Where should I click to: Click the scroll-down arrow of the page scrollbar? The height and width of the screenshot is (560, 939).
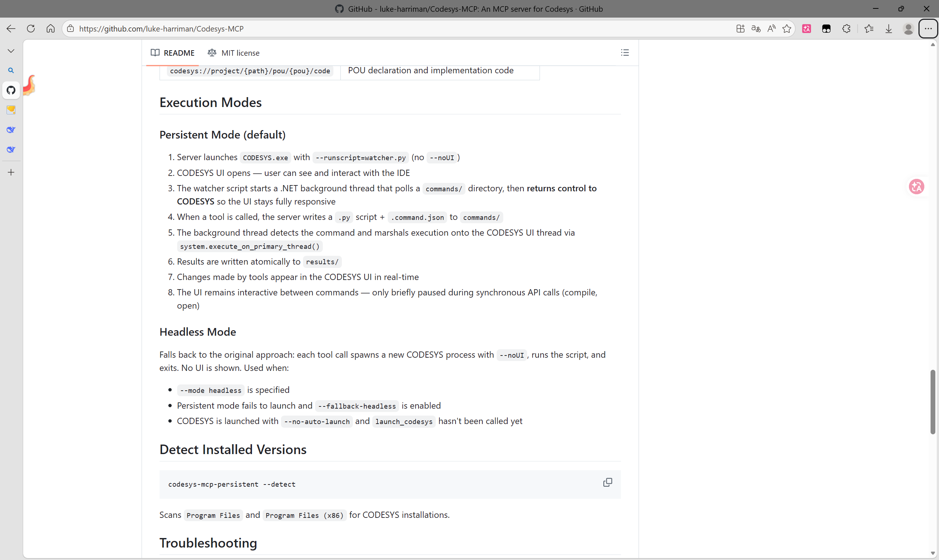[933, 553]
